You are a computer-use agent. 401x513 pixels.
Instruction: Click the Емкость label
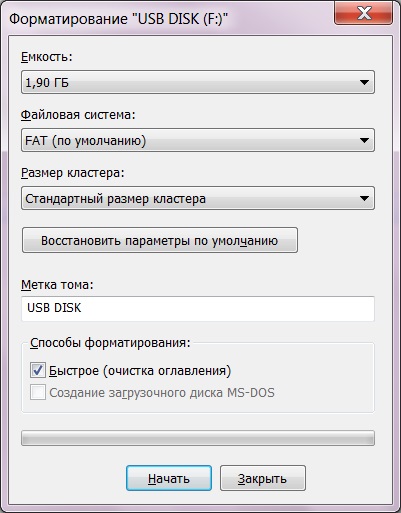tap(47, 57)
